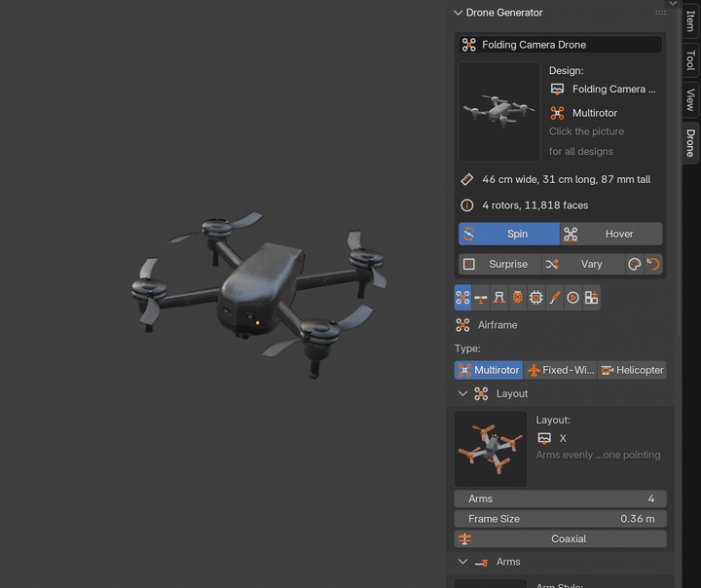Collapse the Arms section
The height and width of the screenshot is (588, 701).
(462, 562)
